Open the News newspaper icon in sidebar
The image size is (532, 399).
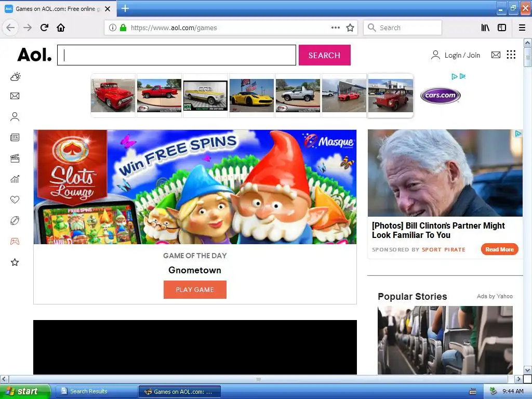click(x=15, y=137)
